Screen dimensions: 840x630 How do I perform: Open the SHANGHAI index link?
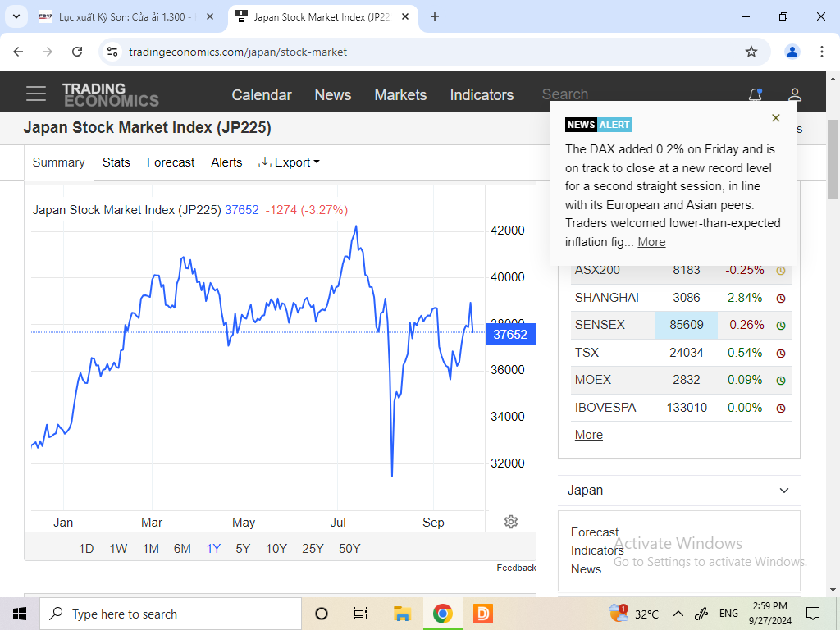pyautogui.click(x=606, y=298)
